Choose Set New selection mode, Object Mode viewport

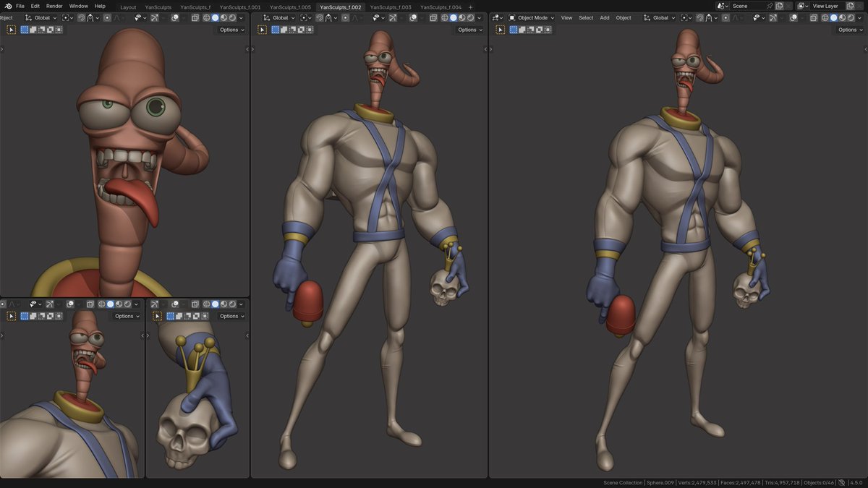tap(514, 30)
